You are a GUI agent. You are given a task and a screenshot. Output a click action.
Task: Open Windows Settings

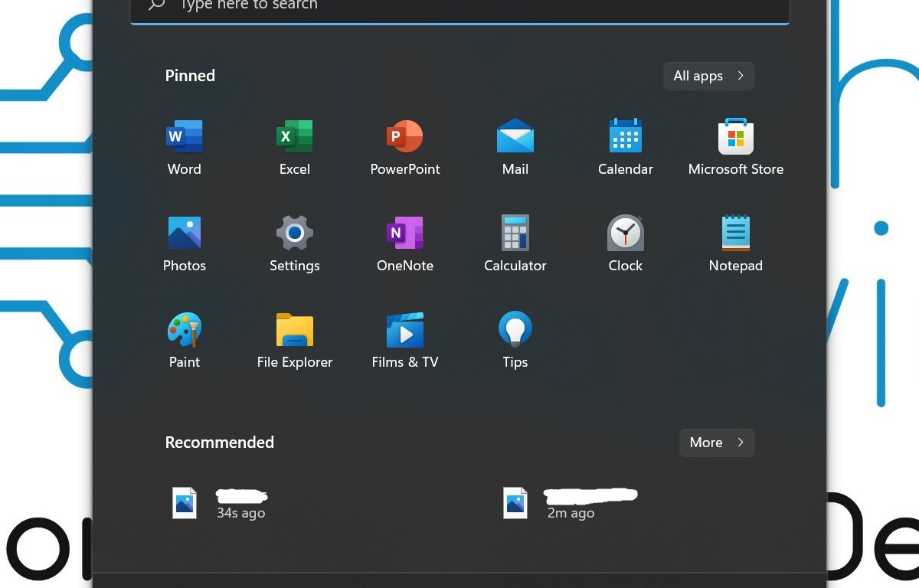coord(294,243)
